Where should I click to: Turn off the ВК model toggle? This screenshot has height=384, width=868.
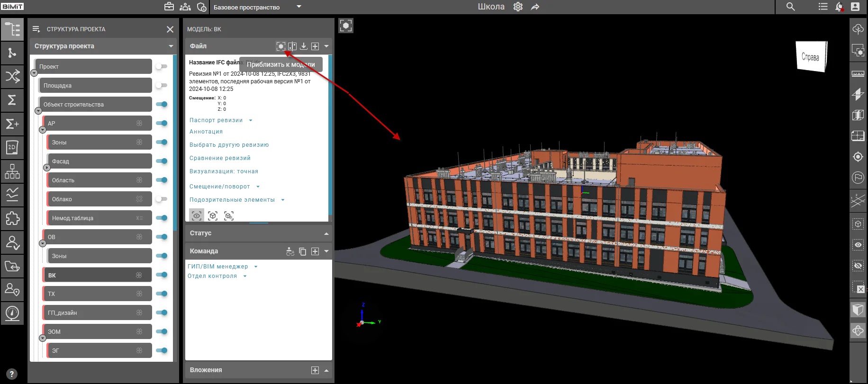pos(162,275)
